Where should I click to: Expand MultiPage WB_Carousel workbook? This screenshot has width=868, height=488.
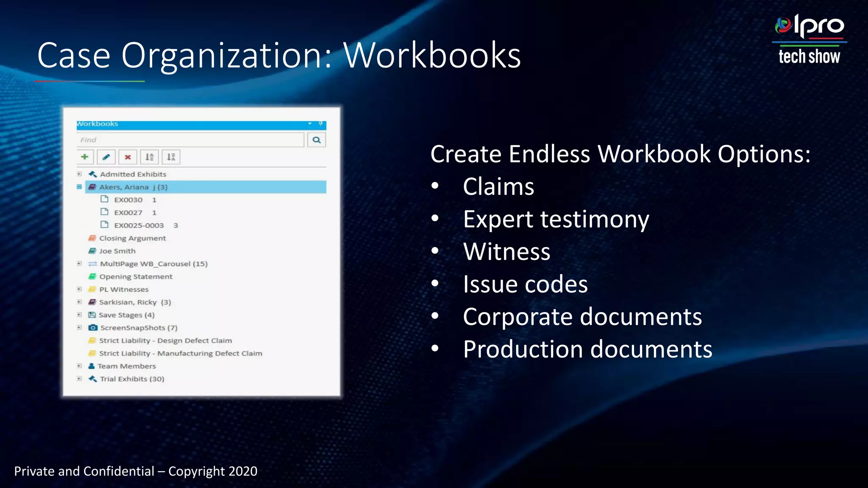79,263
